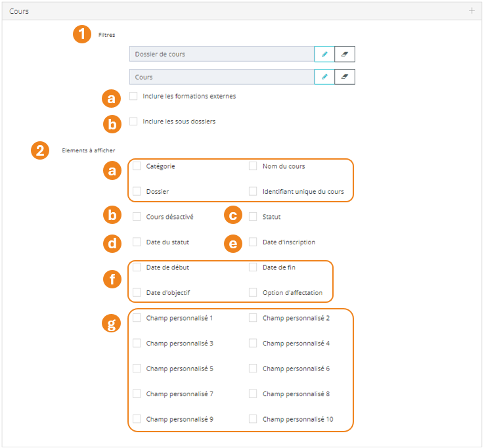Viewport: 484px width, 448px height.
Task: Tick the Date d'inscription checkbox
Action: click(x=253, y=242)
